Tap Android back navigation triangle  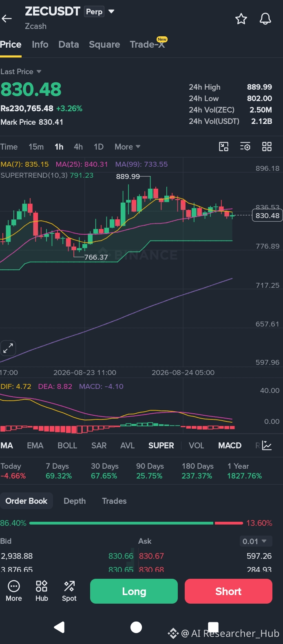pos(60,627)
